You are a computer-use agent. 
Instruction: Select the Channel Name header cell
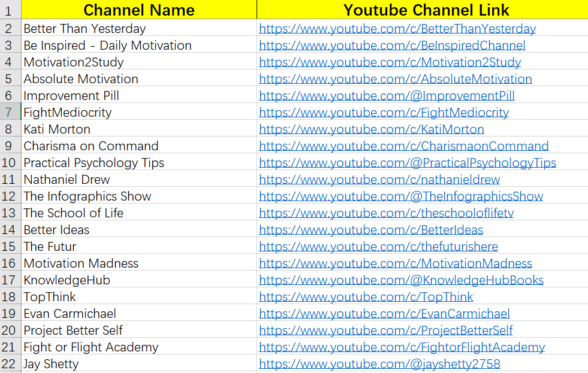(x=139, y=10)
